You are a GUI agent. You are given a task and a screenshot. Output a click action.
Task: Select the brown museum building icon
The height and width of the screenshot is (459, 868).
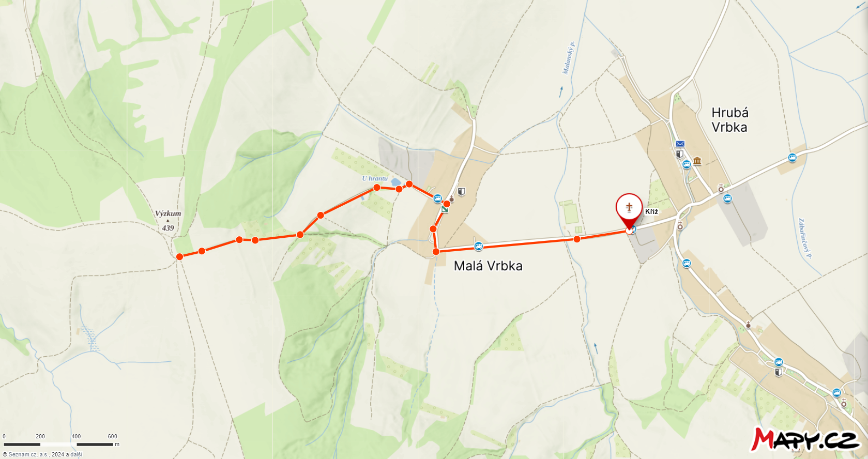pos(697,161)
